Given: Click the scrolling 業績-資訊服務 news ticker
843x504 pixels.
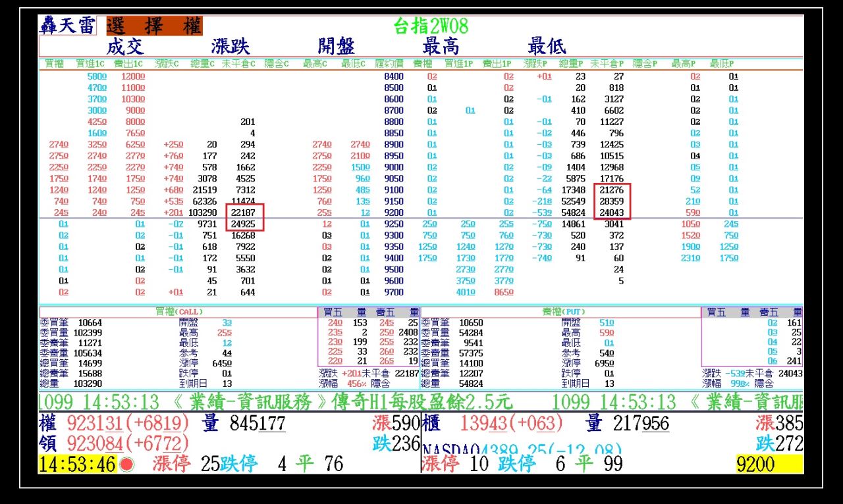Looking at the screenshot, I should click(277, 402).
